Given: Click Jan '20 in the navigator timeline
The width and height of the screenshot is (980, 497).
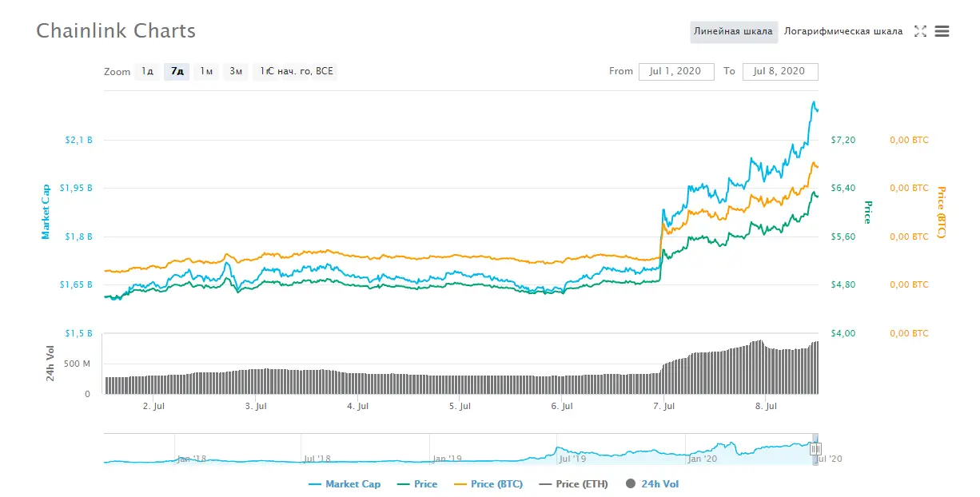Looking at the screenshot, I should [x=703, y=459].
